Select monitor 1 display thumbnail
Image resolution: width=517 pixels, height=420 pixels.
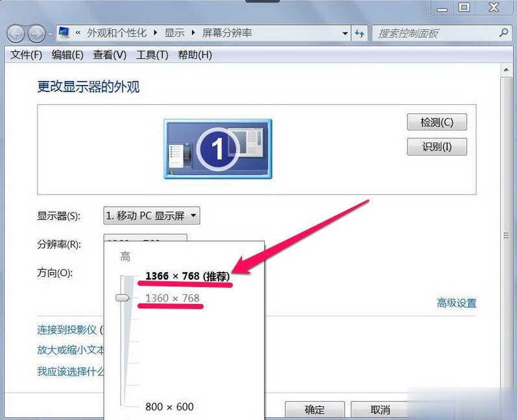pyautogui.click(x=218, y=149)
